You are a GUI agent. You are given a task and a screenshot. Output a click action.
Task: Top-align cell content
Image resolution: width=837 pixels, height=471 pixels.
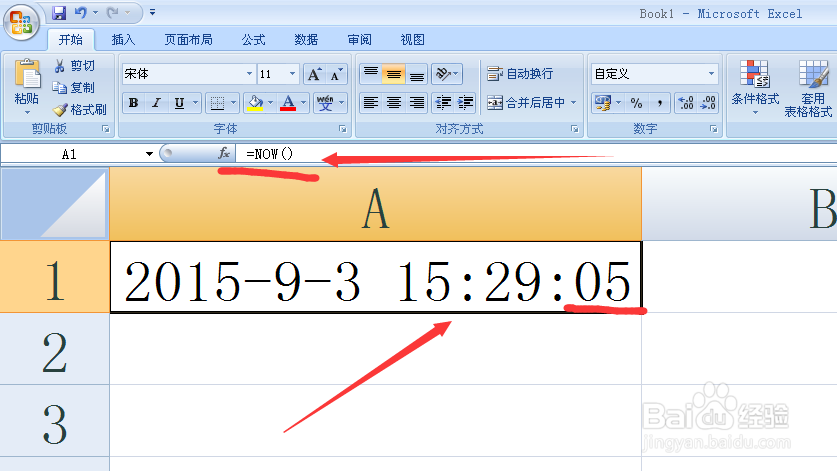[x=370, y=74]
